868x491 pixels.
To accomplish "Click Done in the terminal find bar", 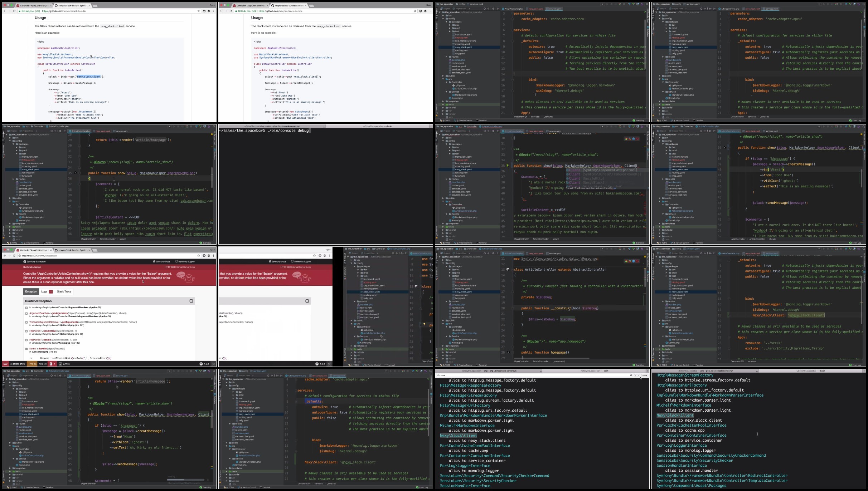I will coord(645,375).
